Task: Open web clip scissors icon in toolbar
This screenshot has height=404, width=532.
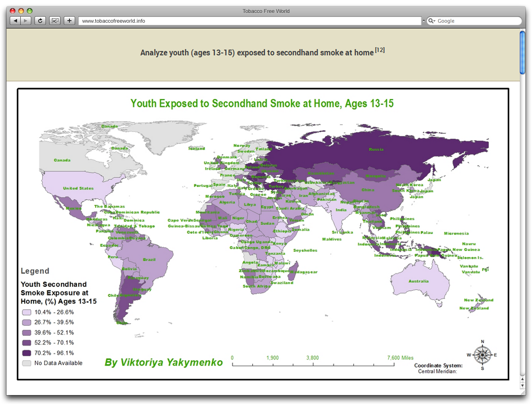Action: pos(55,21)
